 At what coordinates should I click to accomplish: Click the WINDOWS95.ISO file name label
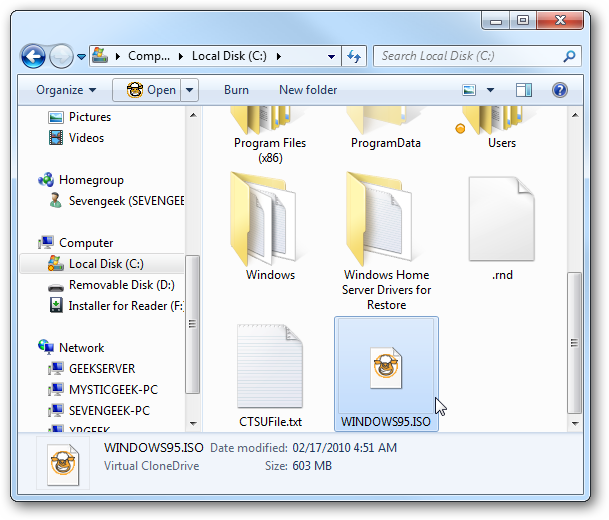pyautogui.click(x=386, y=422)
